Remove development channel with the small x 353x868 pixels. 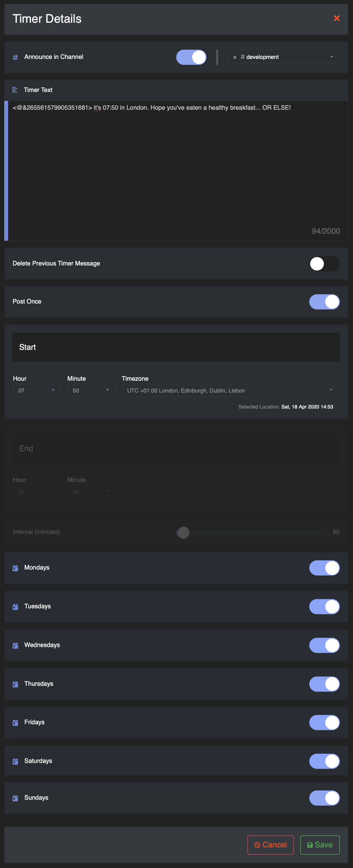click(x=235, y=57)
